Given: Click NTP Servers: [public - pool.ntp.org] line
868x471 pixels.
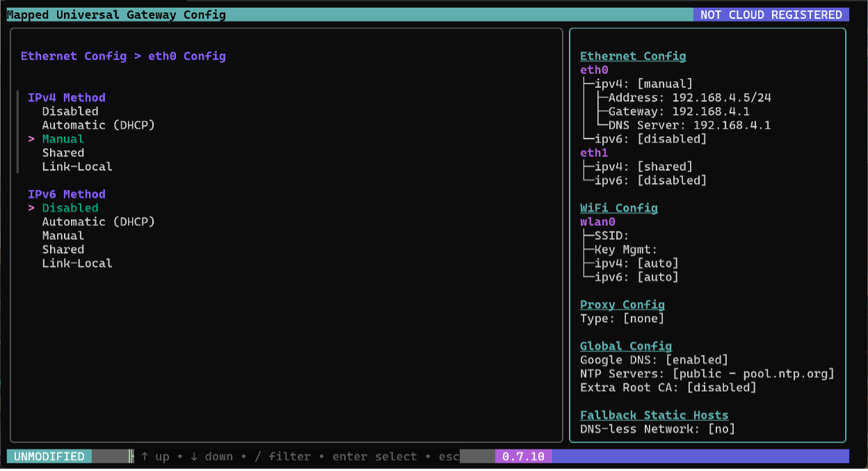Looking at the screenshot, I should [707, 374].
